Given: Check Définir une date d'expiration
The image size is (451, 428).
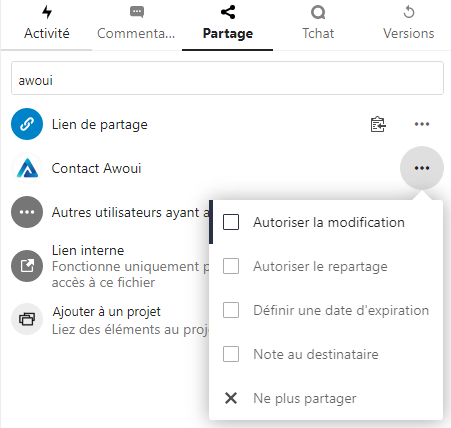Looking at the screenshot, I should pyautogui.click(x=231, y=310).
